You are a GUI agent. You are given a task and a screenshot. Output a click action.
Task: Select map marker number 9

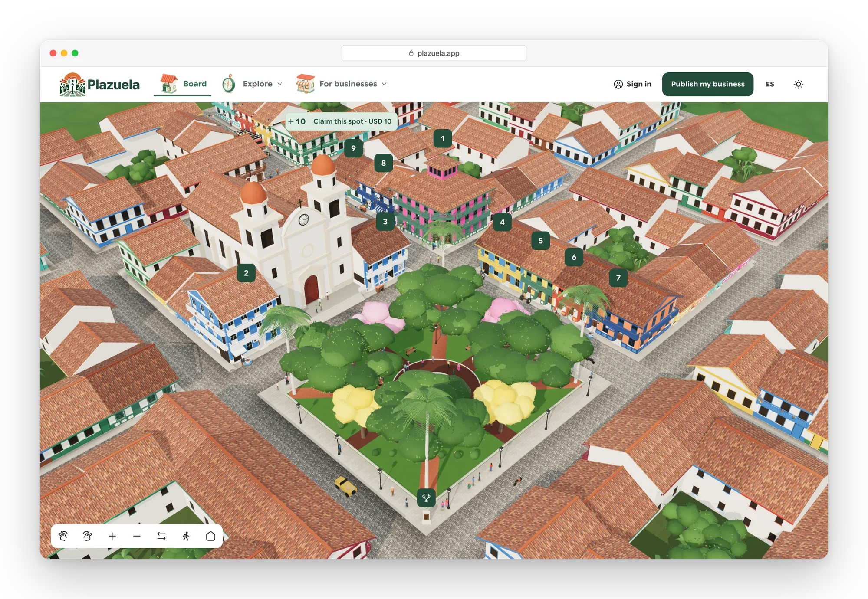coord(353,148)
